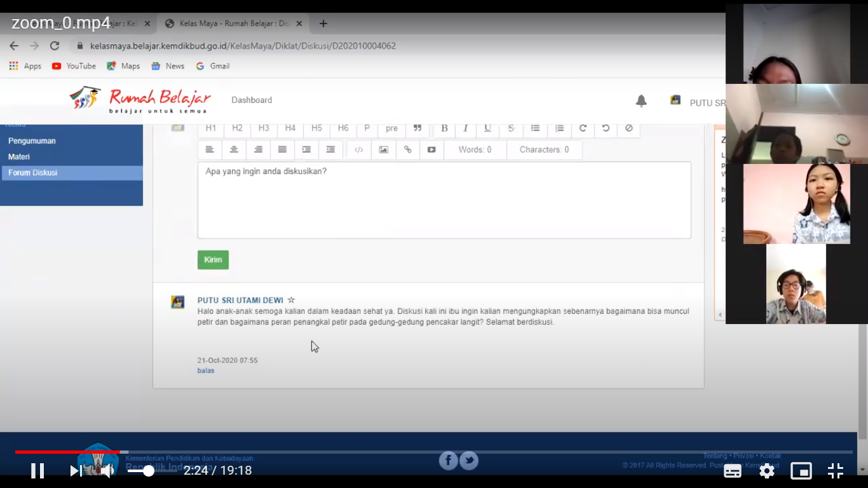Switch video to miniplayer mode
The height and width of the screenshot is (488, 868).
pyautogui.click(x=801, y=471)
